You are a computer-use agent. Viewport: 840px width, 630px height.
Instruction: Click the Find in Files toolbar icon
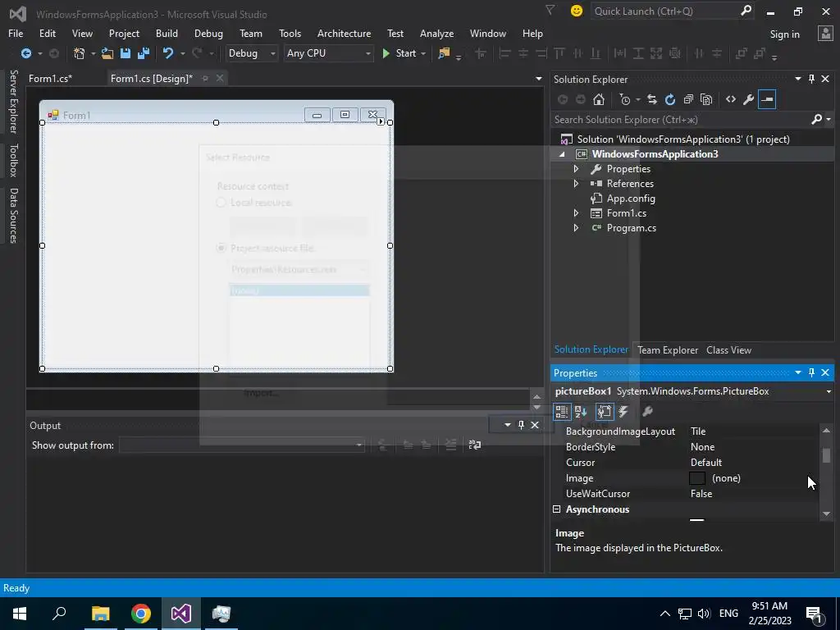coord(444,53)
